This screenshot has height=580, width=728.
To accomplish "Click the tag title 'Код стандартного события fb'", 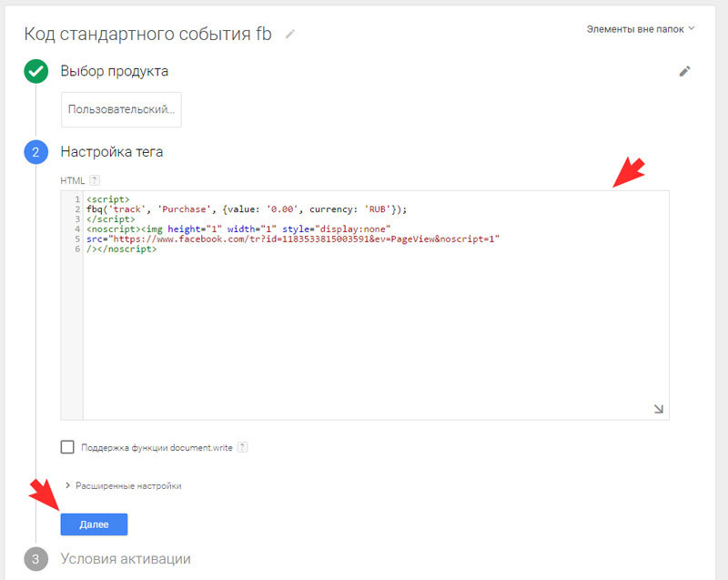I will click(x=147, y=34).
